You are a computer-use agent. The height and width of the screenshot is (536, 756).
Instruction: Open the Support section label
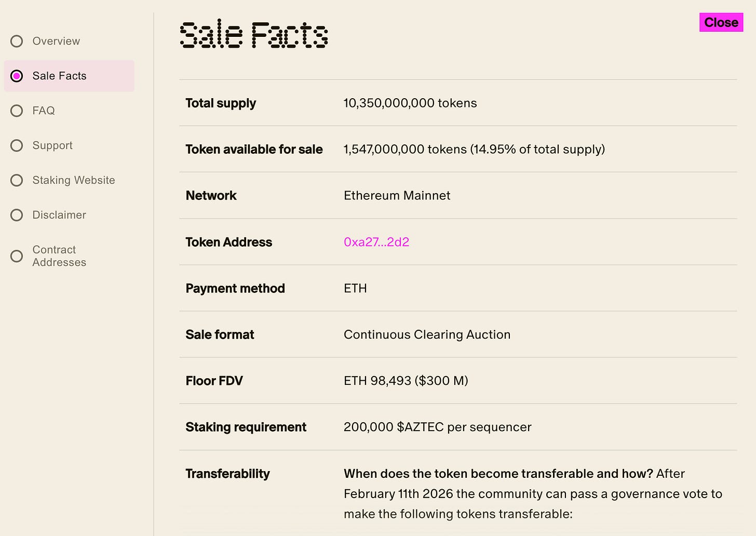tap(52, 145)
